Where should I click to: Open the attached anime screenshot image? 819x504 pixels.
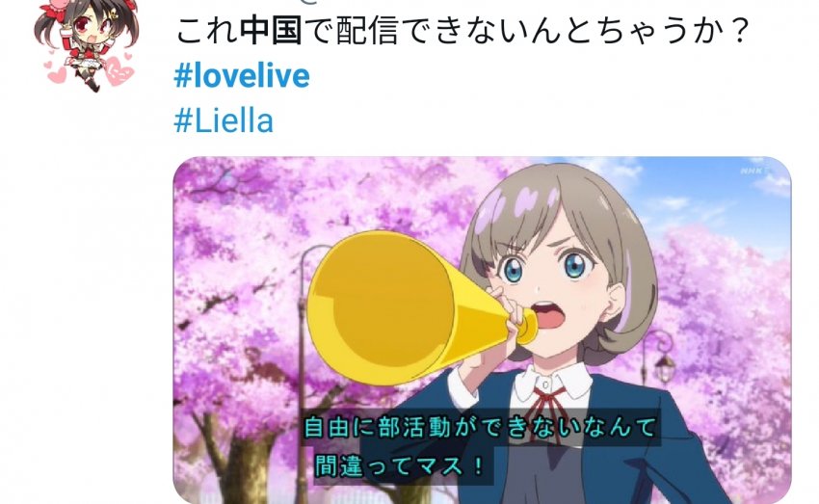[x=482, y=331]
